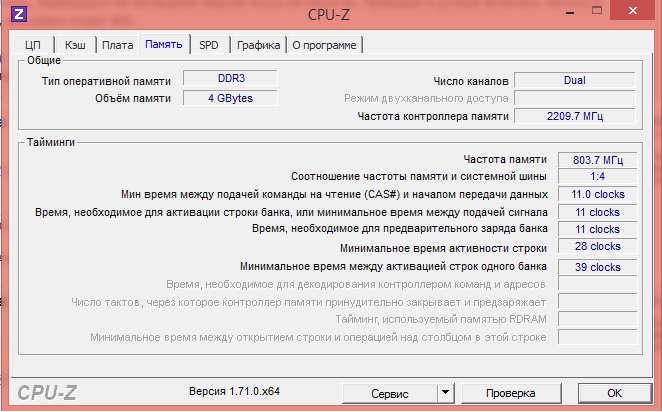662x412 pixels.
Task: Click the Dual channels field
Action: [x=575, y=80]
